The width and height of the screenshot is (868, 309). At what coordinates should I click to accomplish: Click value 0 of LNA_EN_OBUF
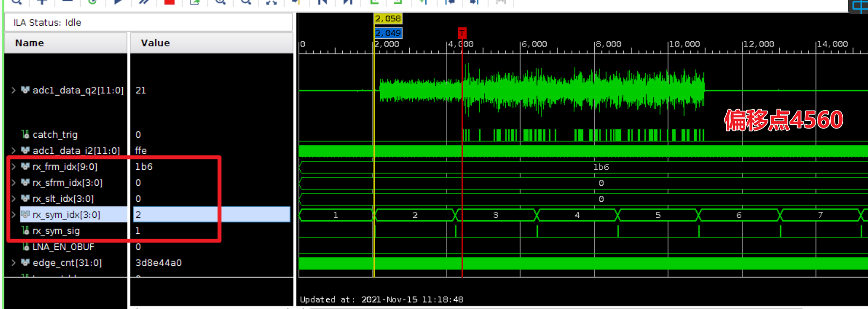click(138, 246)
